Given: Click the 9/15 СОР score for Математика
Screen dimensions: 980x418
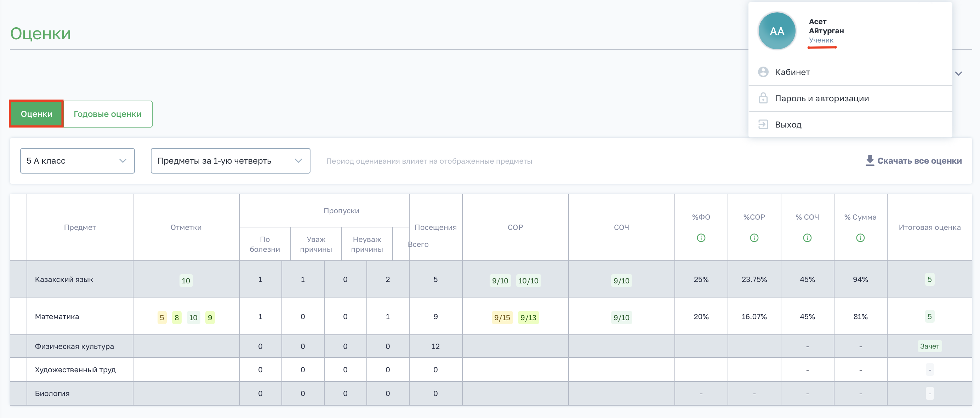Looking at the screenshot, I should [502, 317].
